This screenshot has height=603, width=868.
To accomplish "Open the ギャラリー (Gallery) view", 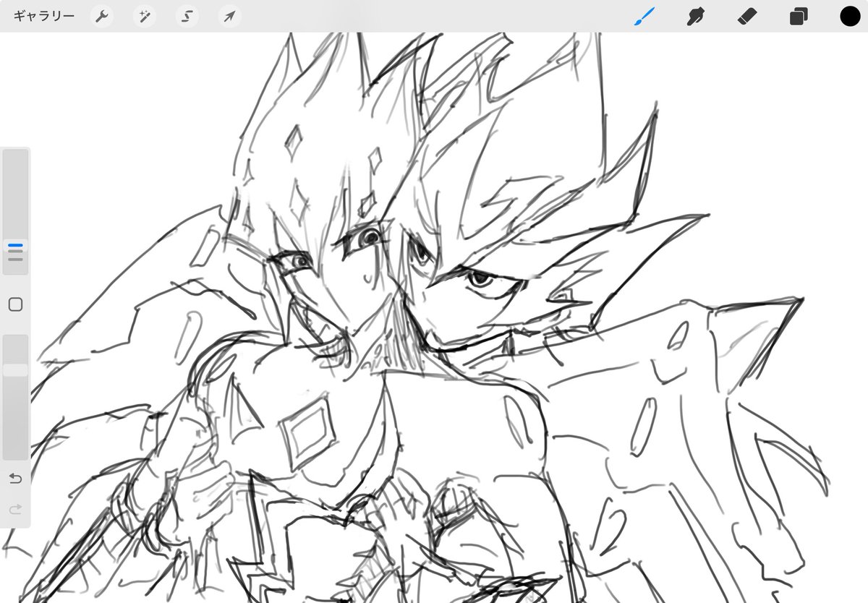I will [x=43, y=16].
